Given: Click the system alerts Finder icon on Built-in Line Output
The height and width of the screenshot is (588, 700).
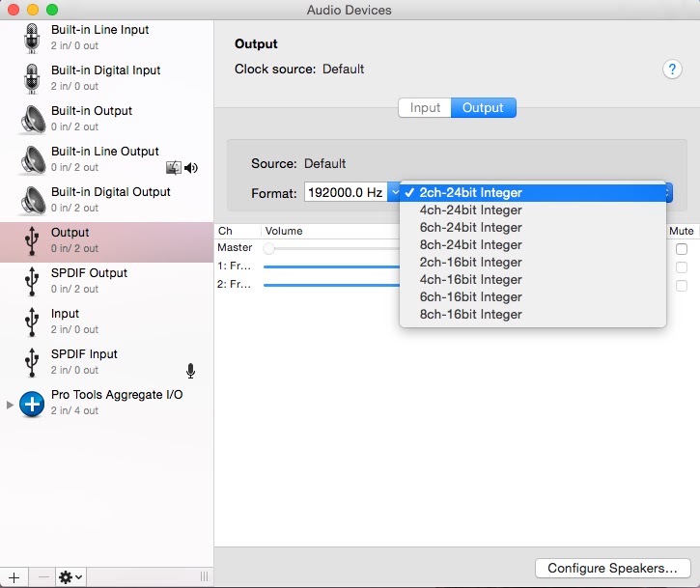Looking at the screenshot, I should pos(174,168).
